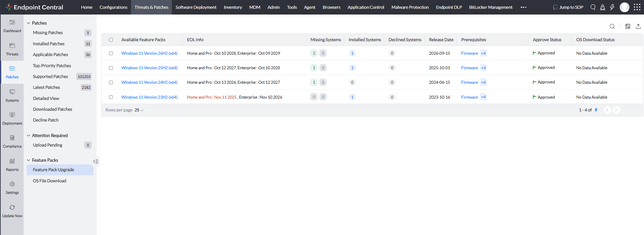Click the Endpoint Central logo
The image size is (644, 235).
34,7
